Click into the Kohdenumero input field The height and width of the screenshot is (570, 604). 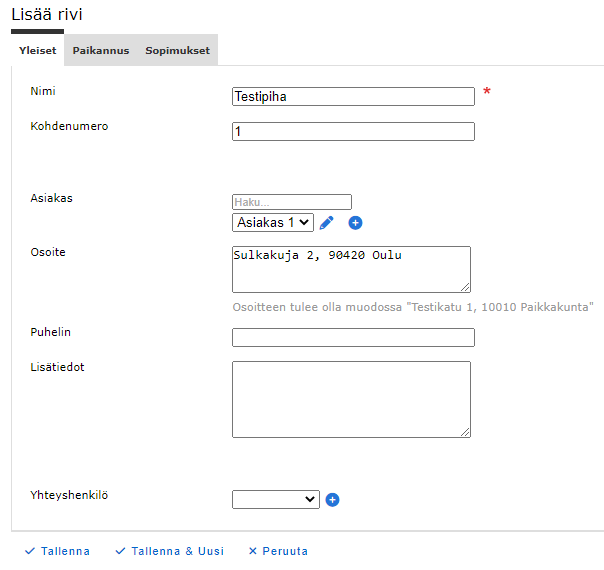(x=353, y=131)
